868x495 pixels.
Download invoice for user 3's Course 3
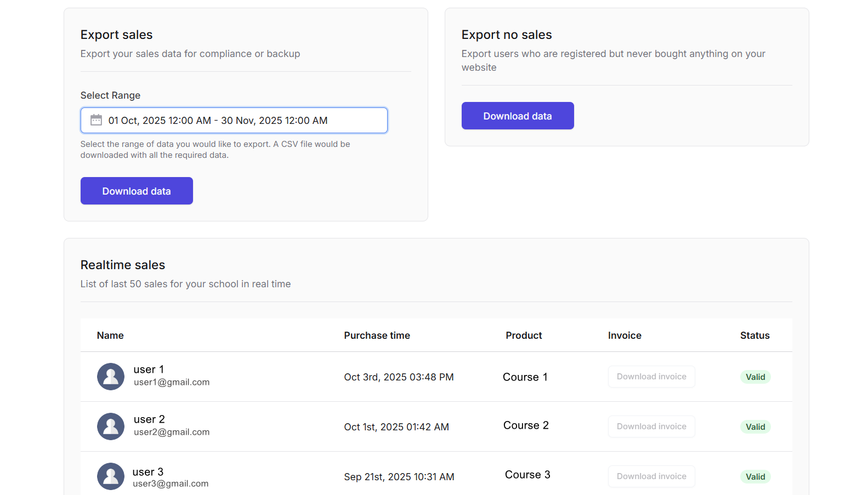651,476
